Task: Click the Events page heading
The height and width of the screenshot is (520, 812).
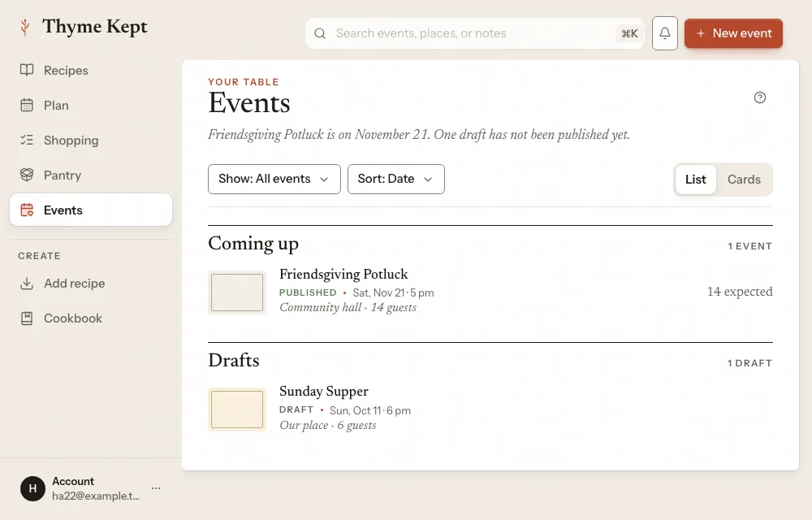Action: (249, 102)
